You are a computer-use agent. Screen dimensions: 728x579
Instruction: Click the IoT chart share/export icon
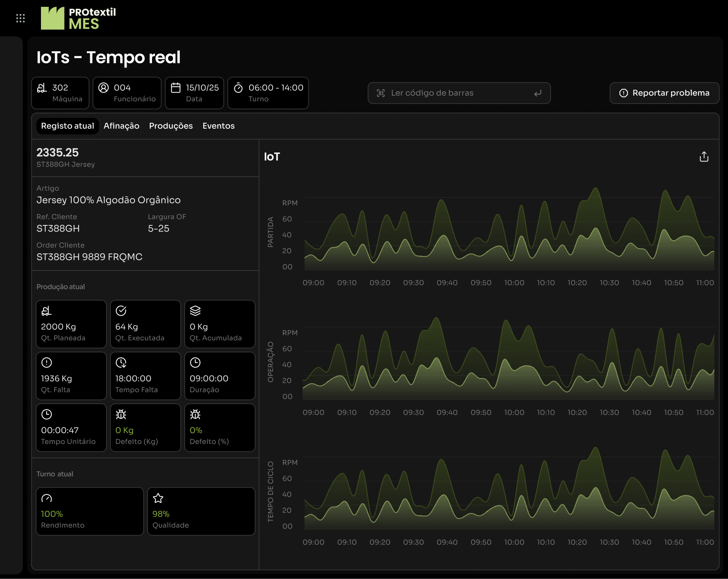704,157
